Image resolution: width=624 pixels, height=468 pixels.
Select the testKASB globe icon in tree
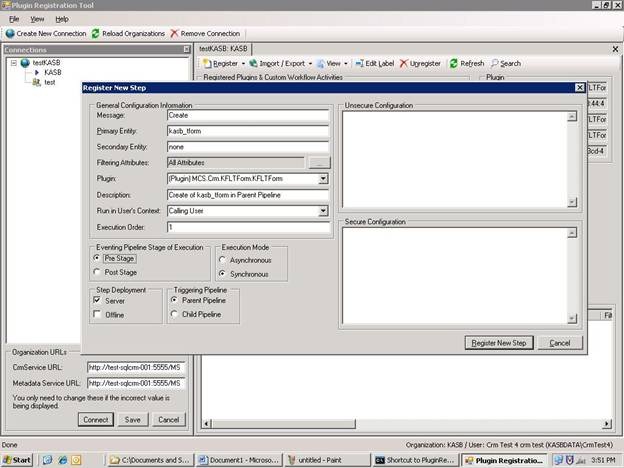25,62
